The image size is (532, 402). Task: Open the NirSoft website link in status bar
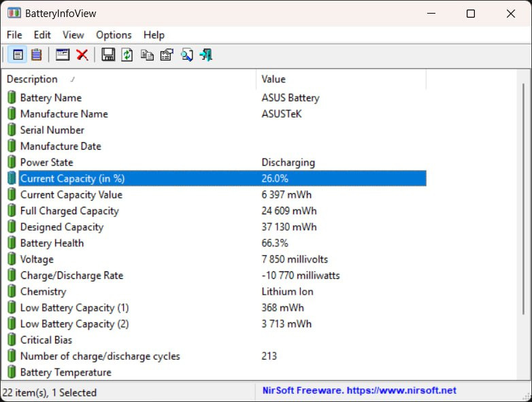point(359,391)
